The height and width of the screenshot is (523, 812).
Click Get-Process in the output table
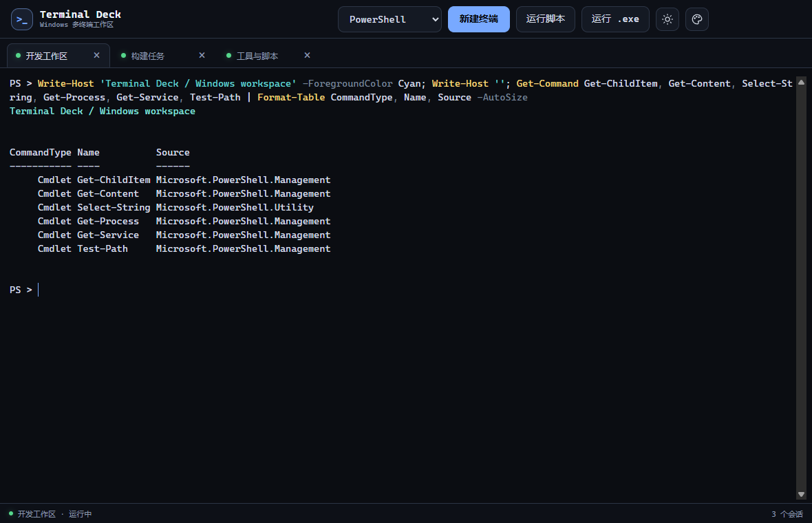coord(108,221)
